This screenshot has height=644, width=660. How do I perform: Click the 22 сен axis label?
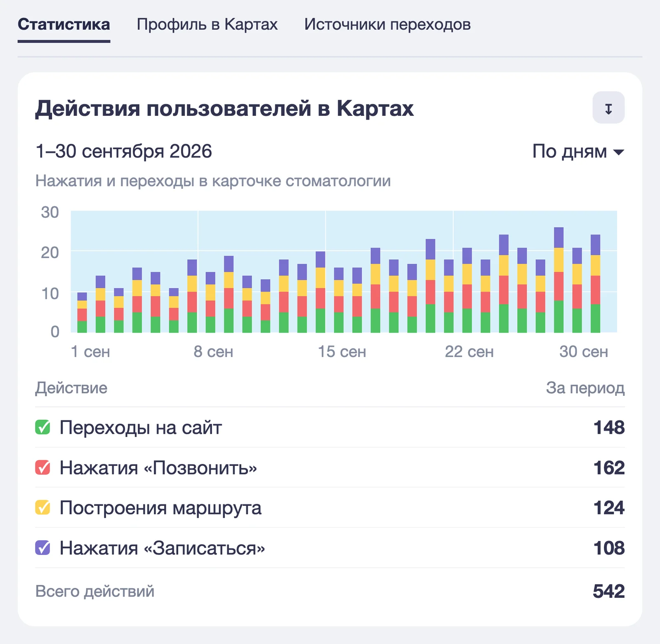coord(469,352)
